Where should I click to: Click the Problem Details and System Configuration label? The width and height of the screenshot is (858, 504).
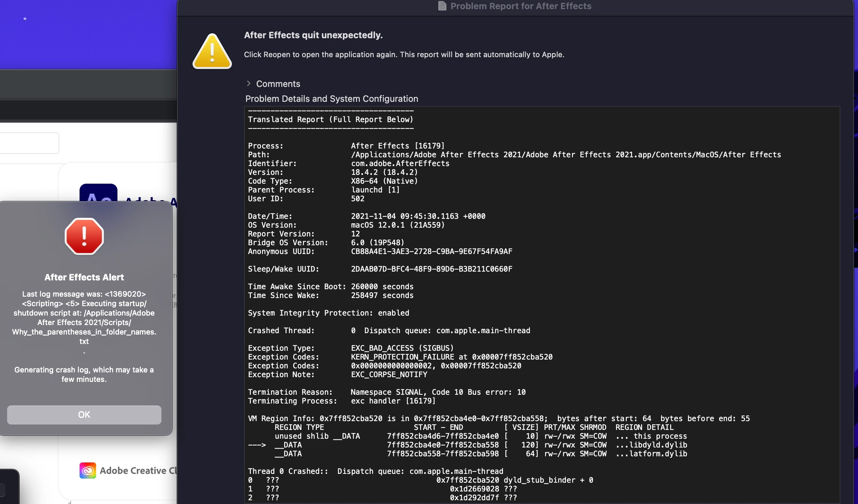point(332,99)
